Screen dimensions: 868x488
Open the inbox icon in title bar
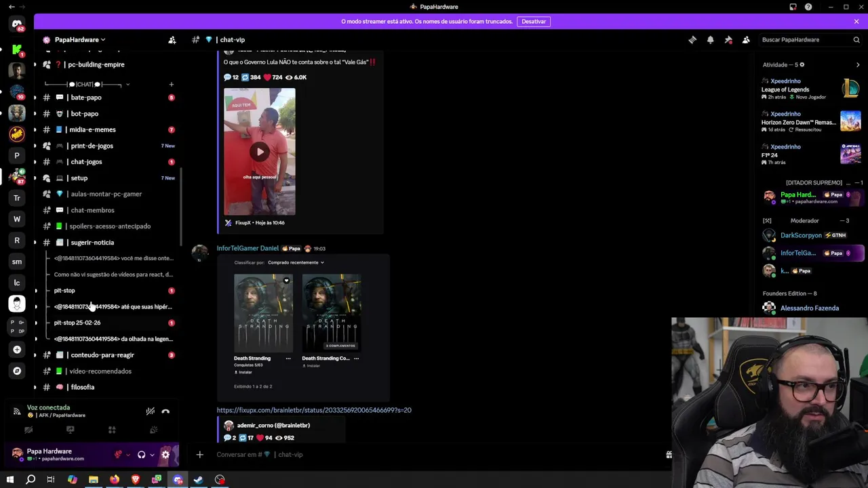pos(793,7)
